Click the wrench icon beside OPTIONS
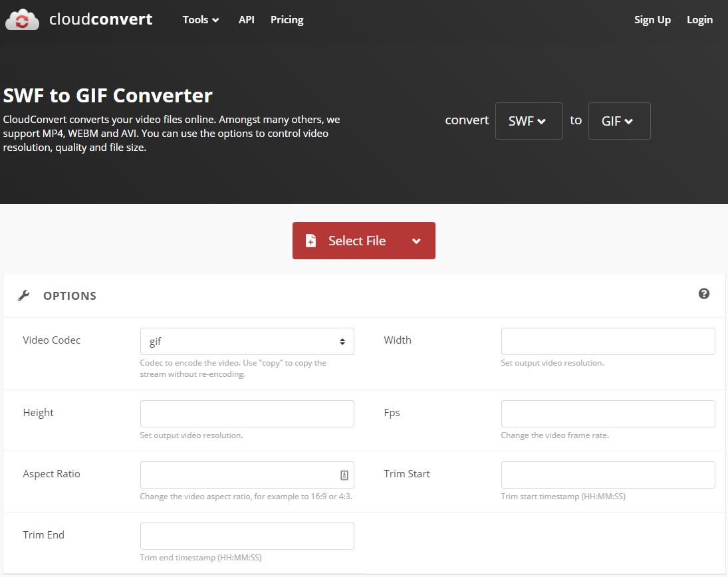This screenshot has width=728, height=577. click(x=24, y=296)
